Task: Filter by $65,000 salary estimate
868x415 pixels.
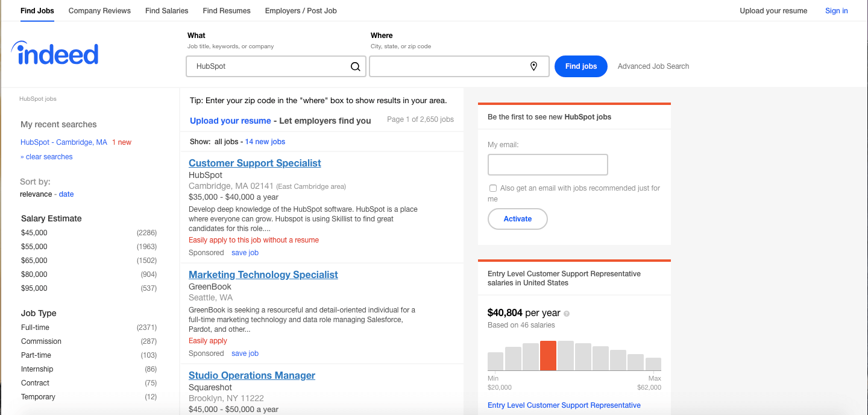Action: [34, 261]
